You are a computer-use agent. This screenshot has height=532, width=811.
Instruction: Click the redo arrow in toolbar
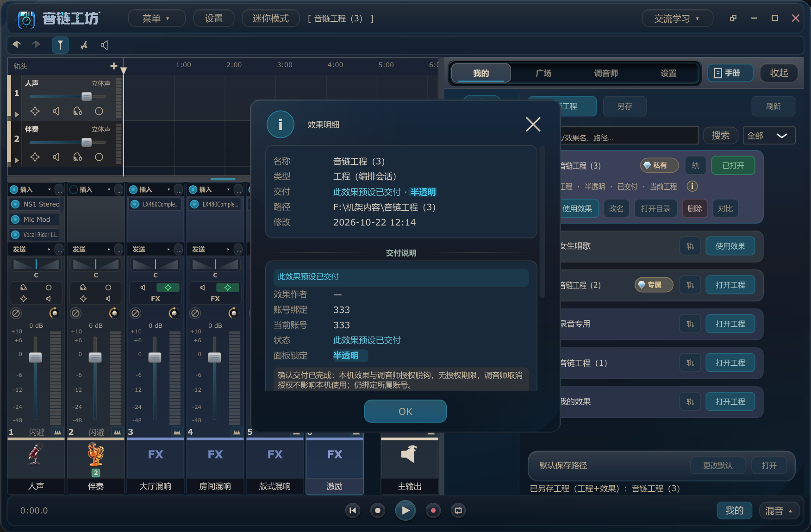(x=36, y=44)
